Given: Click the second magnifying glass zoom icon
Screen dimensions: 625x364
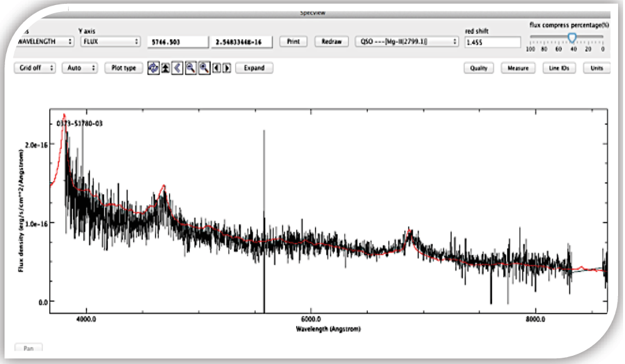Looking at the screenshot, I should point(204,68).
